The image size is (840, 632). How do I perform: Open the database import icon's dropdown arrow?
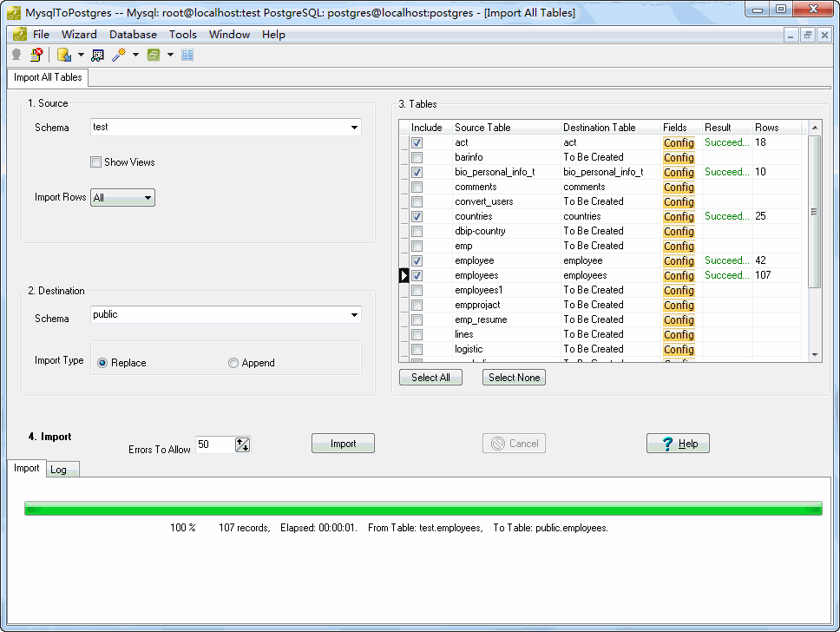coord(81,55)
